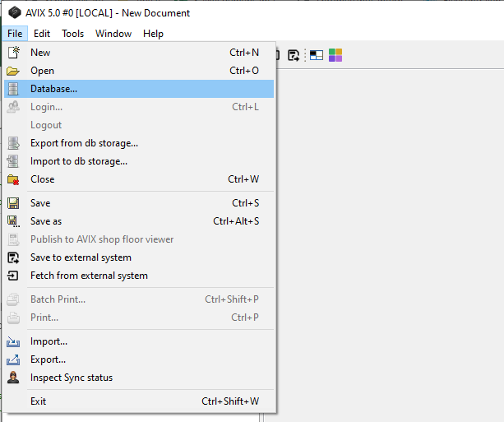Open the Database... dialog
Screen dimensions: 504x422
coord(53,89)
